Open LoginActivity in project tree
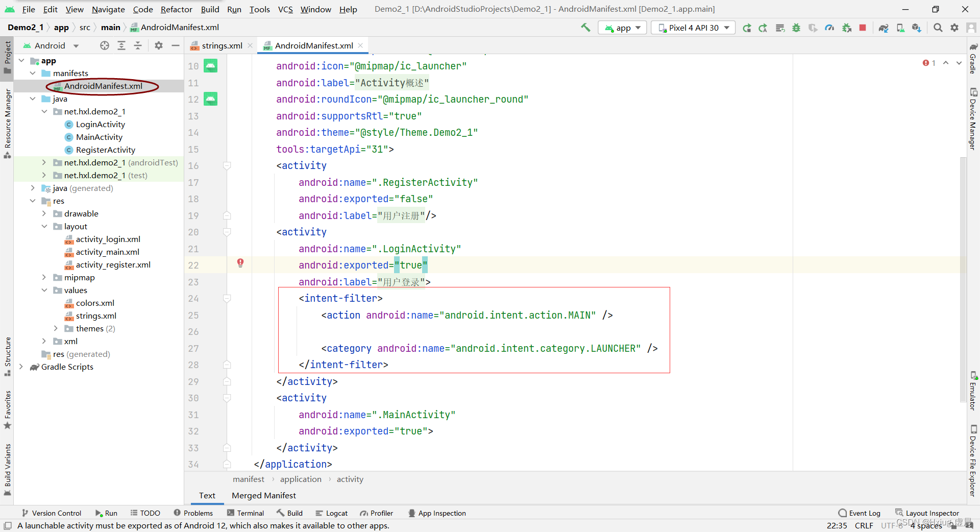The height and width of the screenshot is (532, 980). [x=101, y=124]
